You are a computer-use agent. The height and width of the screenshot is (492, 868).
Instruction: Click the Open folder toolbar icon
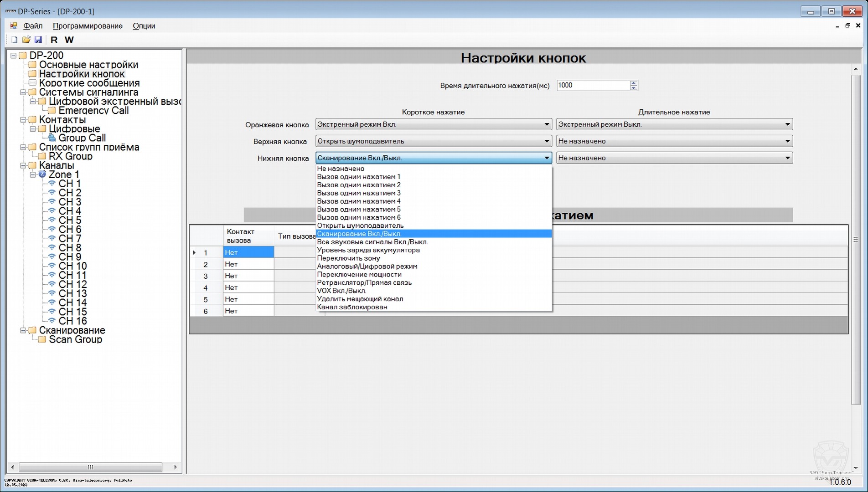point(26,40)
